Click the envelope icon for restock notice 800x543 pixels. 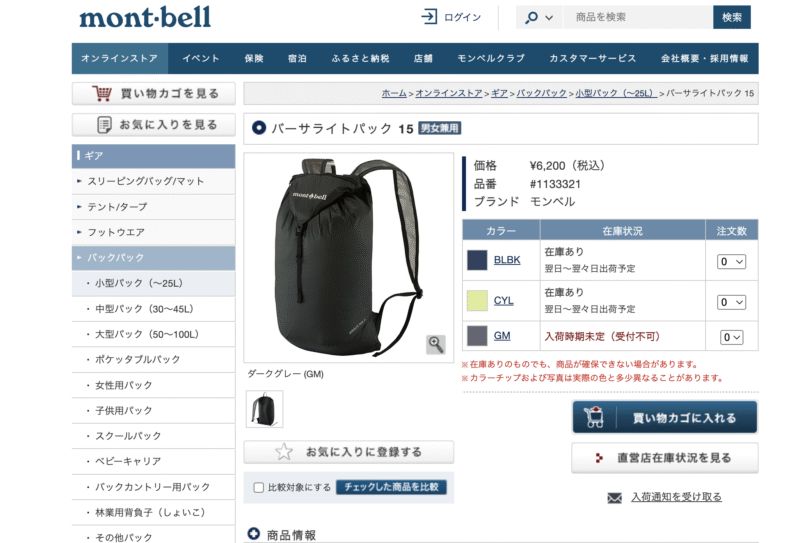pyautogui.click(x=614, y=498)
